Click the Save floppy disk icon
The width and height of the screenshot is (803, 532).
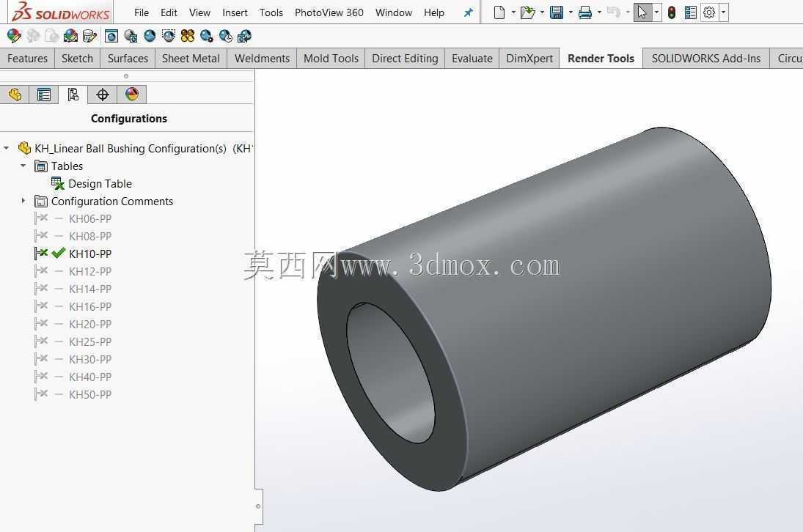[556, 12]
